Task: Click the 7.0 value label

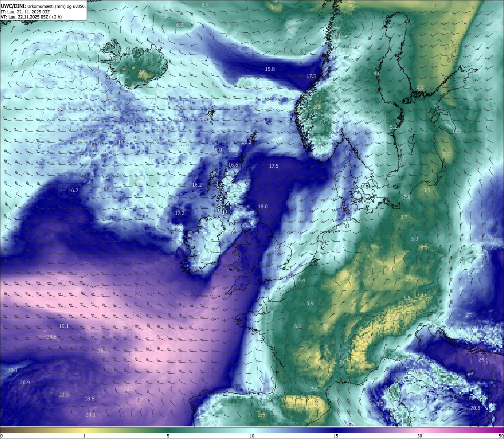Action: (342, 362)
